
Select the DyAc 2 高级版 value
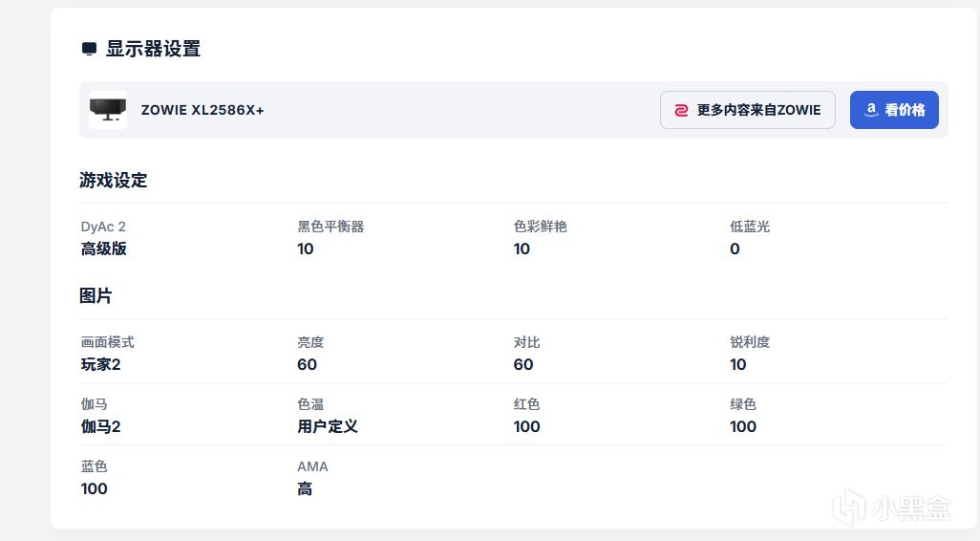pos(104,249)
